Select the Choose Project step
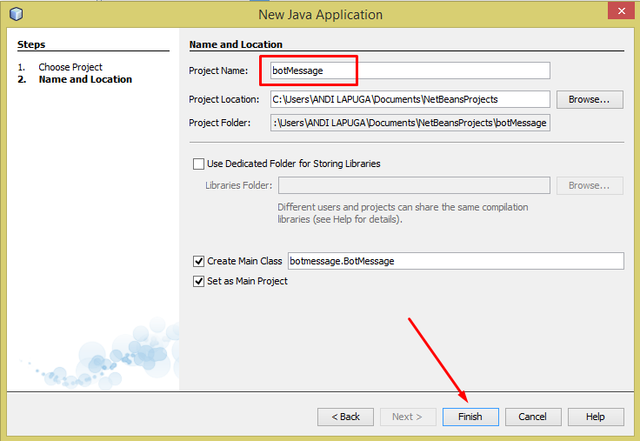This screenshot has height=441, width=640. click(70, 67)
